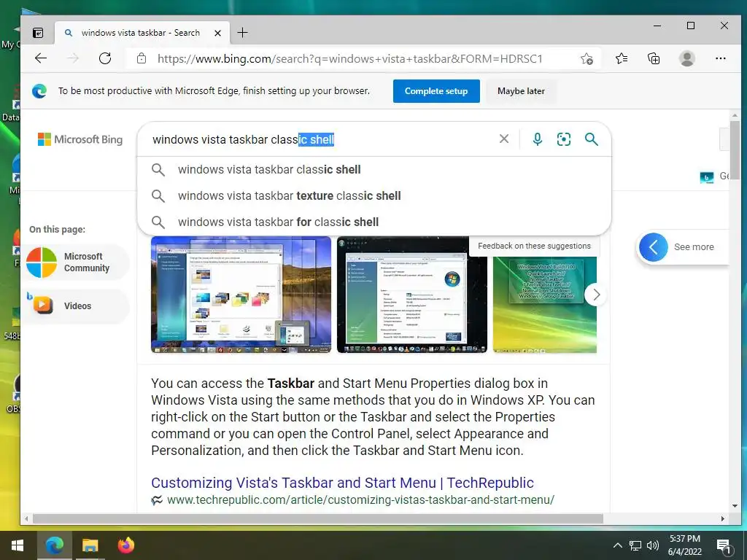This screenshot has width=747, height=560.
Task: Open network status tray icon
Action: [635, 545]
